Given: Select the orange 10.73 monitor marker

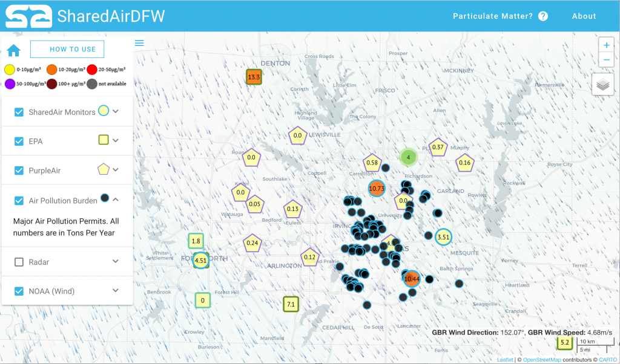Looking at the screenshot, I should pos(377,189).
